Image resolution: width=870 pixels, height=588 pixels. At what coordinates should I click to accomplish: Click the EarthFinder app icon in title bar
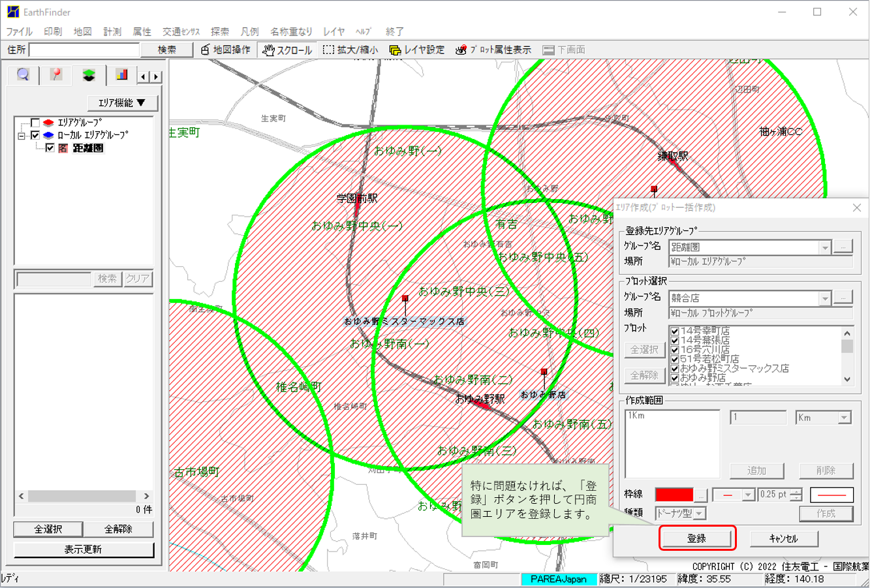tap(13, 12)
